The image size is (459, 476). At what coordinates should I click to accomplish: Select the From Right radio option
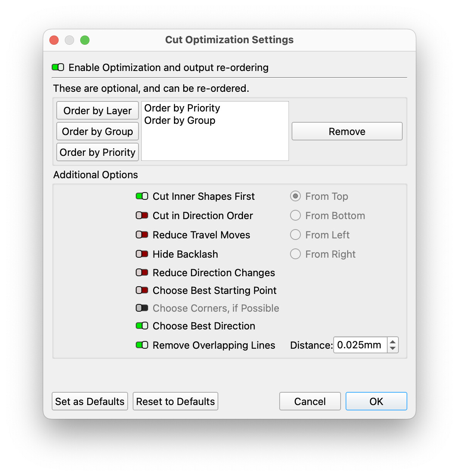tap(295, 254)
